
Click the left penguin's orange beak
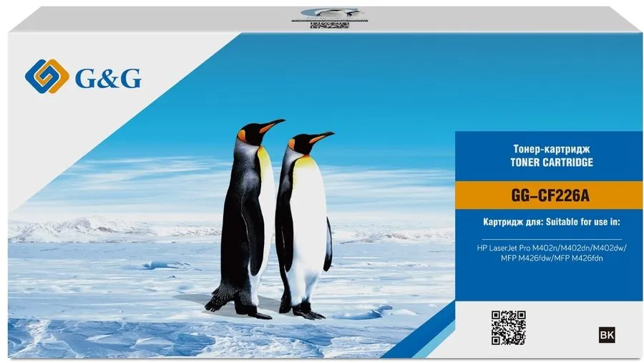[273, 125]
